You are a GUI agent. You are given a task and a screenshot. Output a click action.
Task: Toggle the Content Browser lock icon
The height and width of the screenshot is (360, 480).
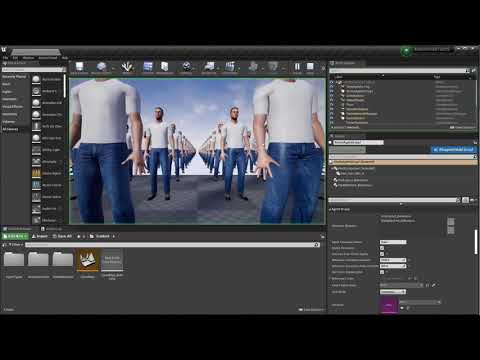pos(322,236)
